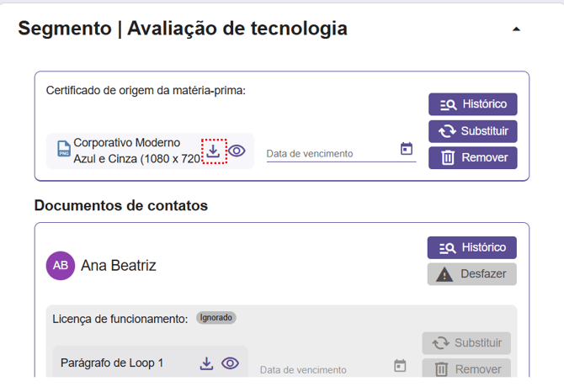Viewport: 564px width, 392px height.
Task: Click the AB avatar circle
Action: pos(61,265)
